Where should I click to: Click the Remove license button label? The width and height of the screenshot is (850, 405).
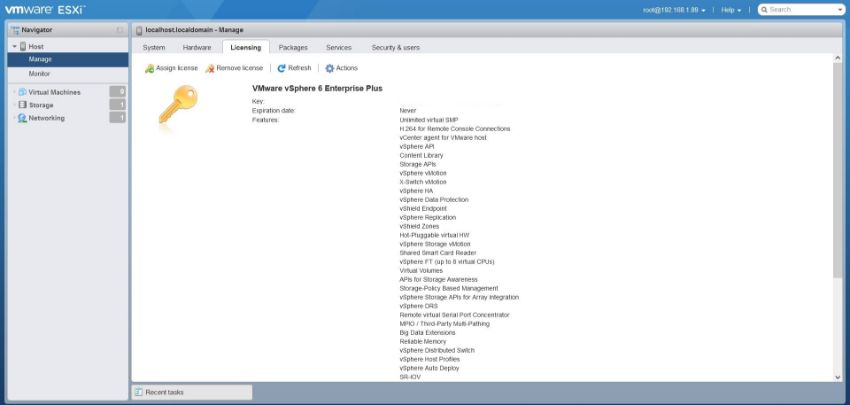click(240, 68)
